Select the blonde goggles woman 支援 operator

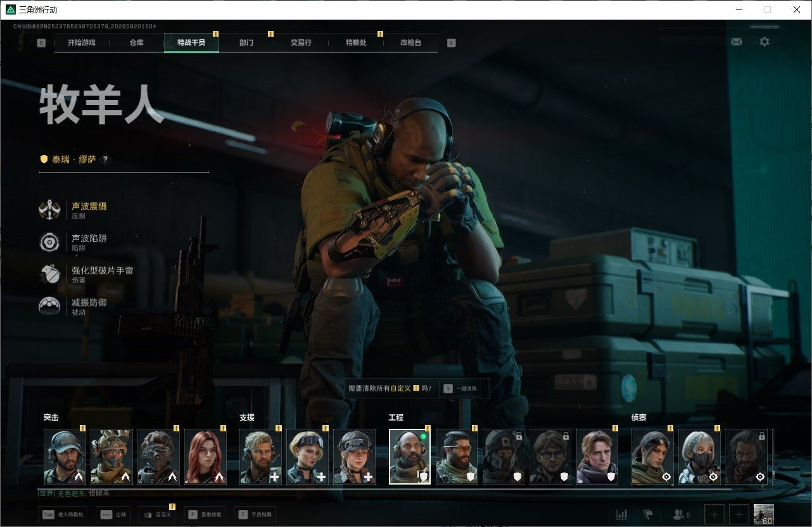tap(307, 457)
